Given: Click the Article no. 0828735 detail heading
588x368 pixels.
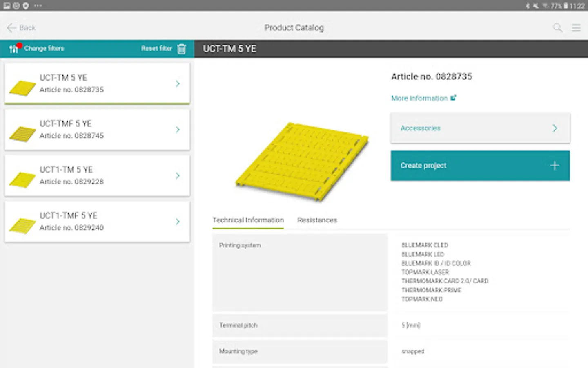Looking at the screenshot, I should click(x=432, y=76).
